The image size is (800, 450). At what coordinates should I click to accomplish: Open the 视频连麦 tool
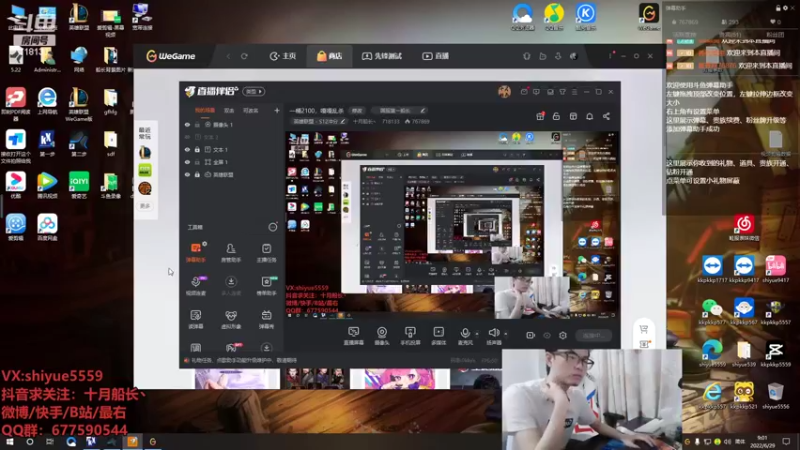point(195,286)
